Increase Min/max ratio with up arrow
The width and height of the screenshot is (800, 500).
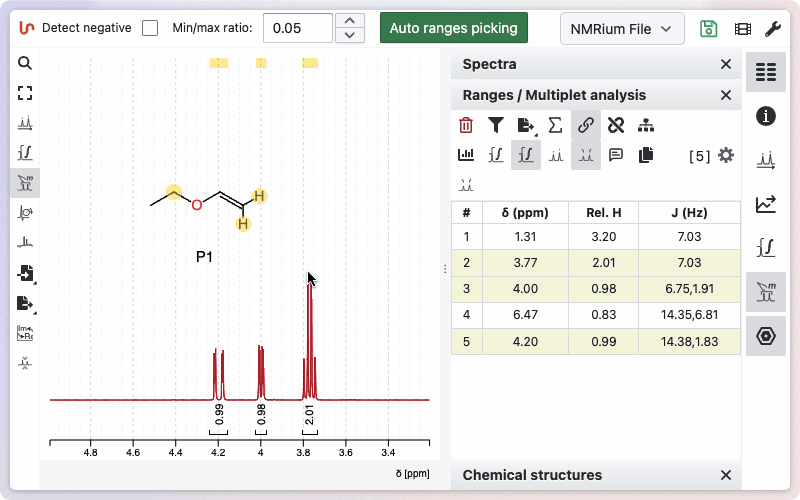348,20
